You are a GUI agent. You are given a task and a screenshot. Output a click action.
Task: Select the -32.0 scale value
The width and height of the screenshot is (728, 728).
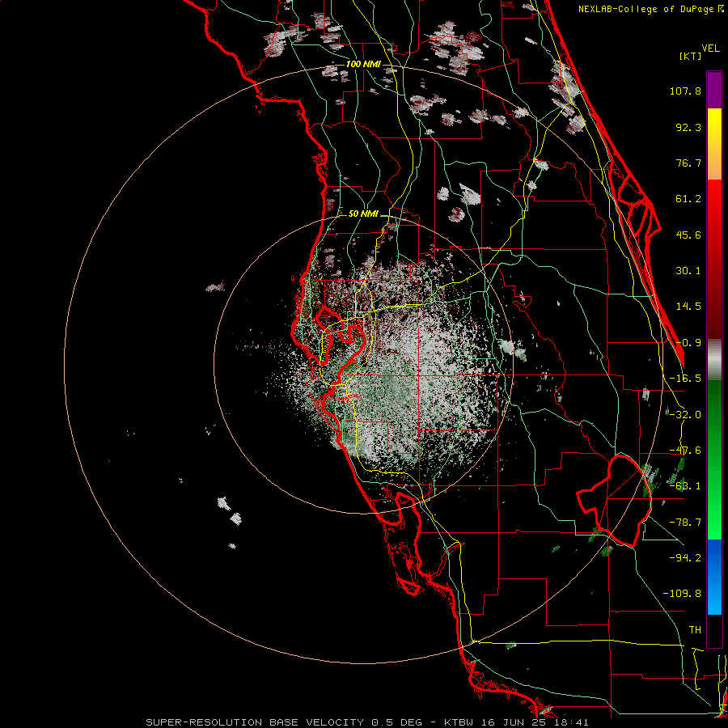685,415
